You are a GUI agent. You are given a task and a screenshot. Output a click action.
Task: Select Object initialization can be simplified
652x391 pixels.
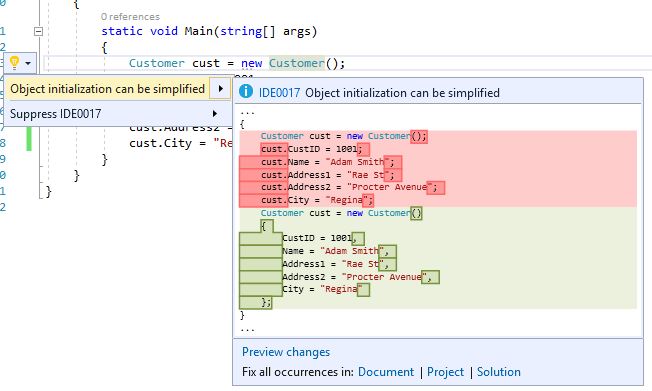point(107,89)
